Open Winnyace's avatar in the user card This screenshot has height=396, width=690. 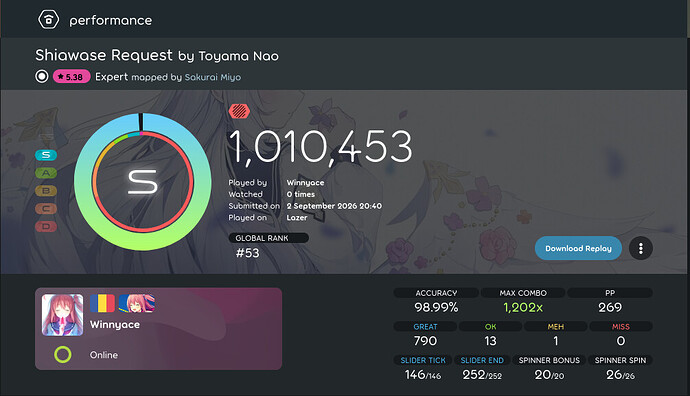[x=62, y=315]
